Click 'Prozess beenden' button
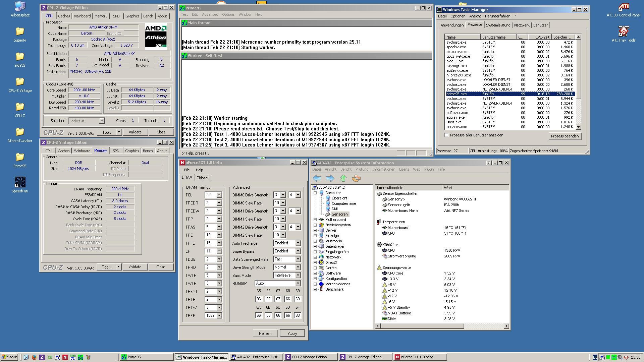The height and width of the screenshot is (362, 644). coord(565,136)
